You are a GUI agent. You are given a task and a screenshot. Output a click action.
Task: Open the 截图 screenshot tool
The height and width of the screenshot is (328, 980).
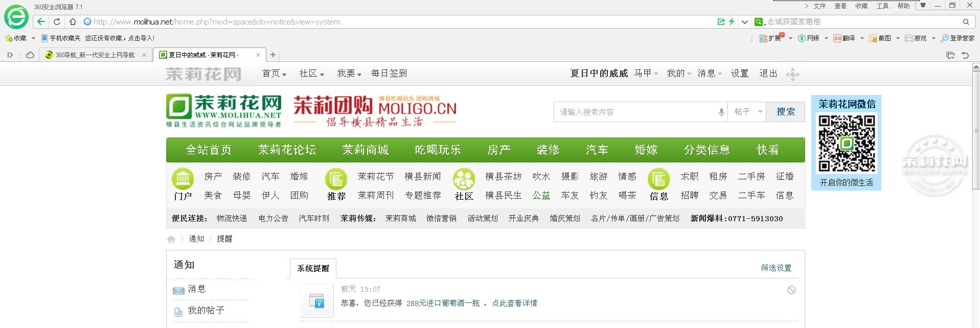click(880, 38)
